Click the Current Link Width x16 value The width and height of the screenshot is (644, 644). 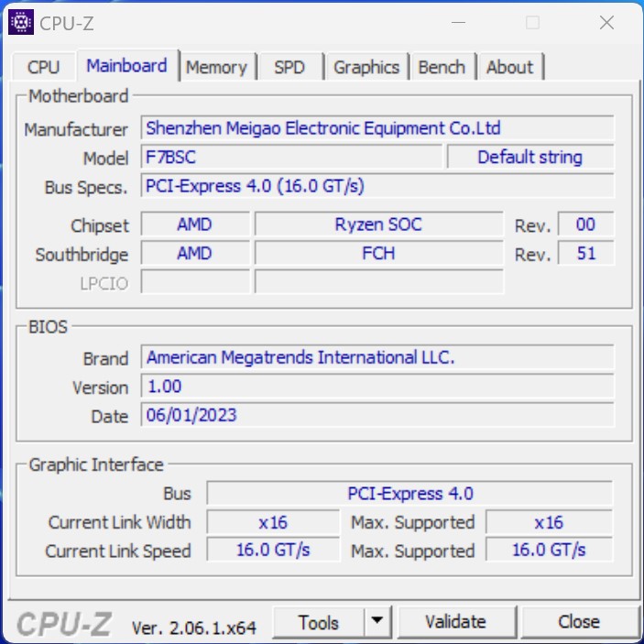tap(273, 522)
